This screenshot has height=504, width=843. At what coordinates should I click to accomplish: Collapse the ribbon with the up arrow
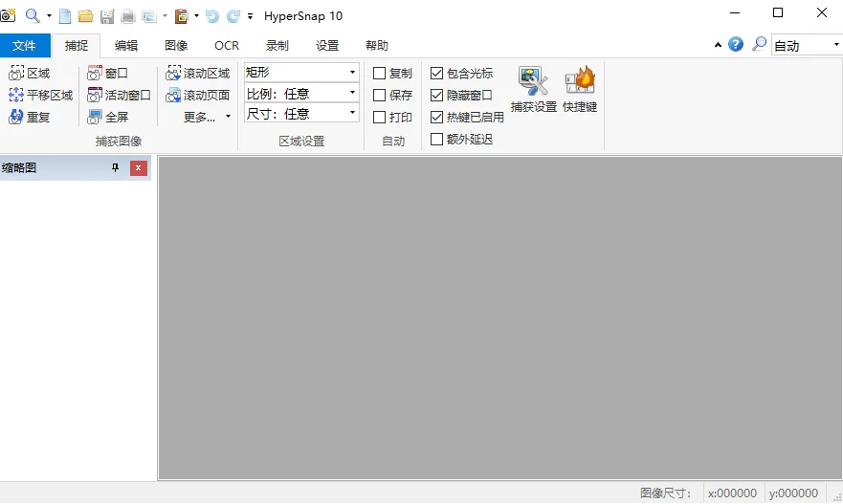coord(718,45)
